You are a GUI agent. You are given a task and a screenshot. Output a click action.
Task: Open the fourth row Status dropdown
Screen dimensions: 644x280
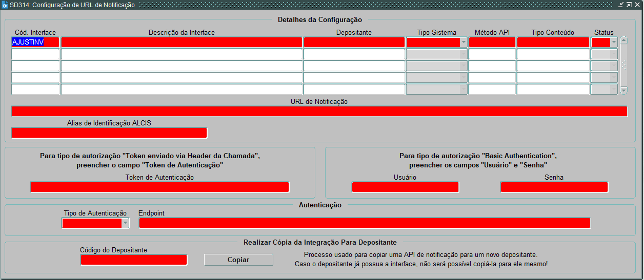(614, 78)
